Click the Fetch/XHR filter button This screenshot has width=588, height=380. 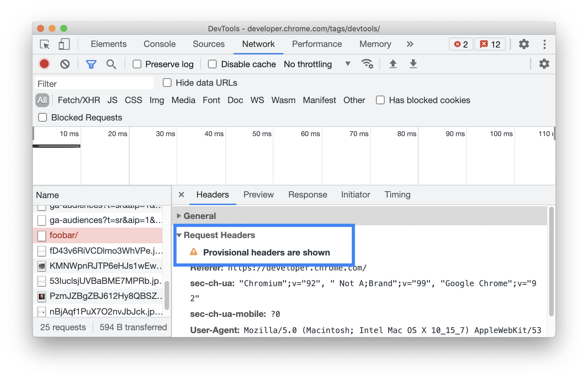[x=78, y=100]
